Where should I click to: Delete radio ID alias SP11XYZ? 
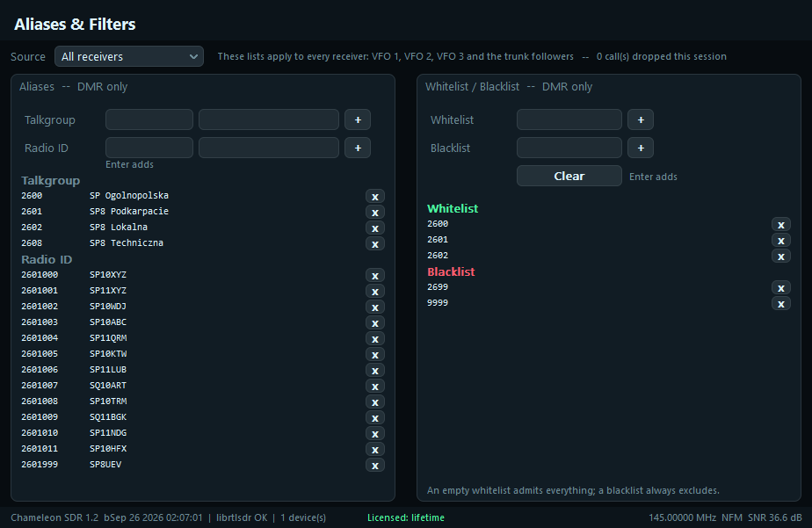pyautogui.click(x=375, y=292)
